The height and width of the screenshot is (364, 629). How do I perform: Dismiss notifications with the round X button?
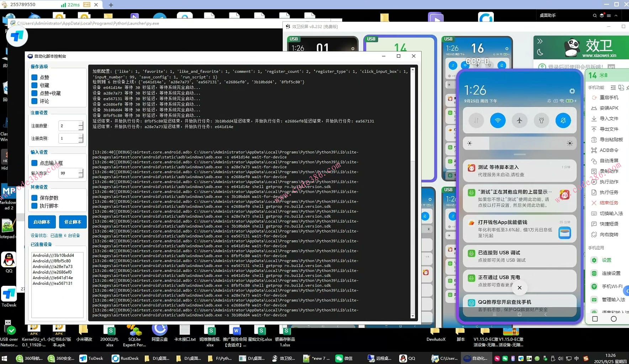click(x=519, y=288)
